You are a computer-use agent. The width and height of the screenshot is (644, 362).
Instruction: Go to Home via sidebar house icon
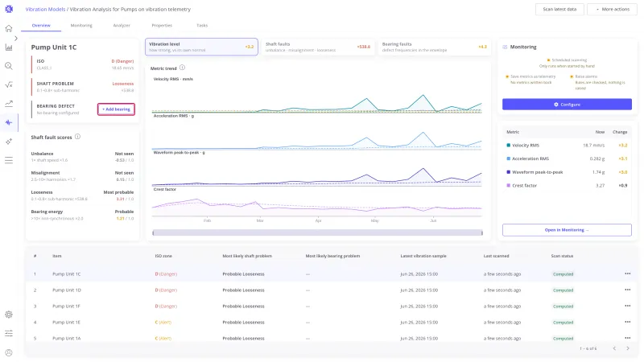[x=9, y=28]
